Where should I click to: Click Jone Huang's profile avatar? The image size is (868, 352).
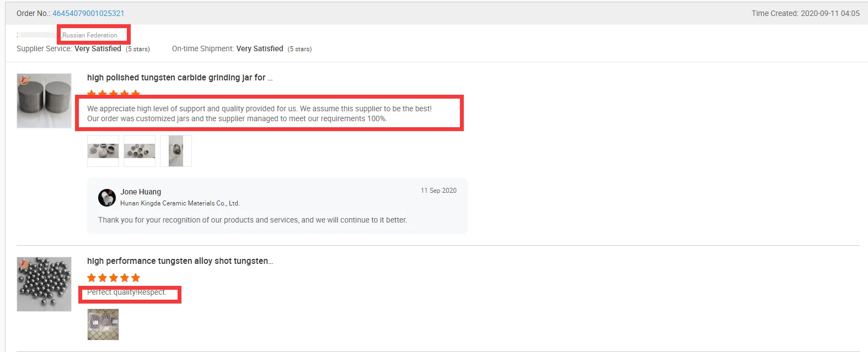pyautogui.click(x=107, y=197)
